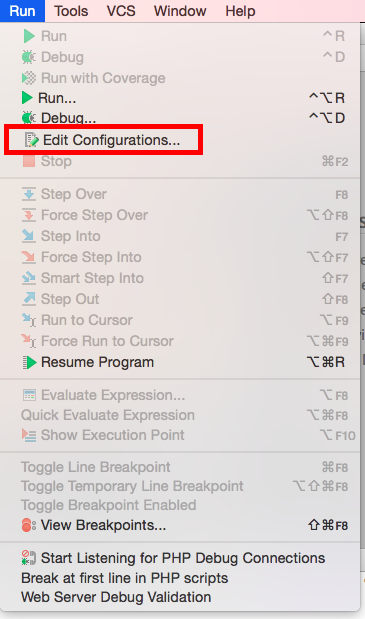Click the PHP debug listening phone icon
The height and width of the screenshot is (619, 365).
(29, 558)
